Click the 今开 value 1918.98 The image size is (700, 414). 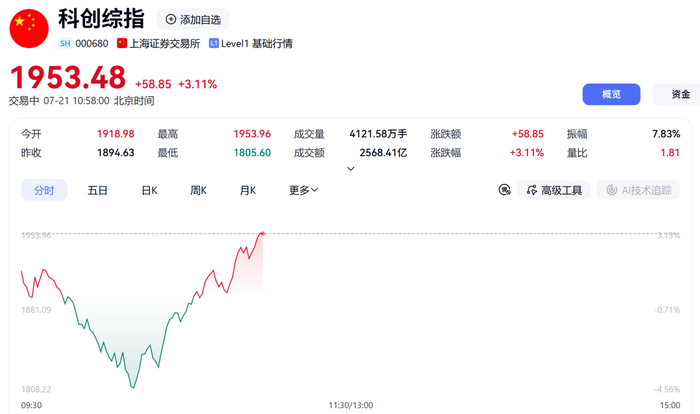(116, 134)
